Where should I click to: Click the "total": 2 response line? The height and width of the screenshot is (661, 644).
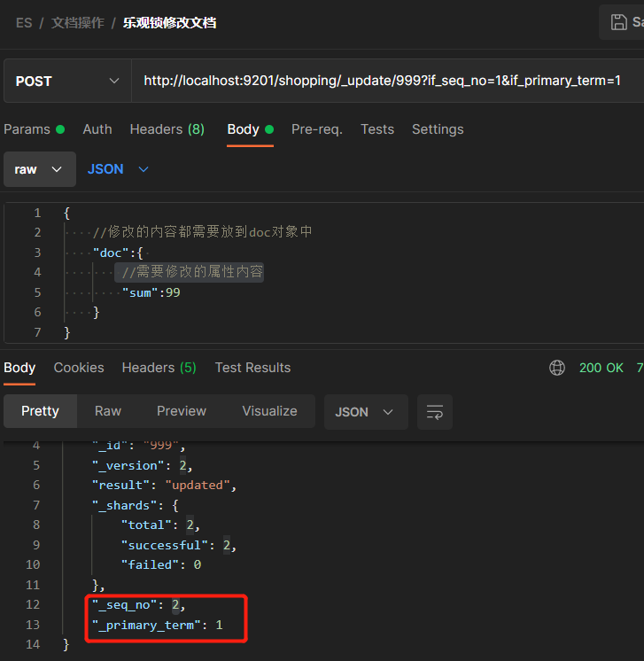160,525
